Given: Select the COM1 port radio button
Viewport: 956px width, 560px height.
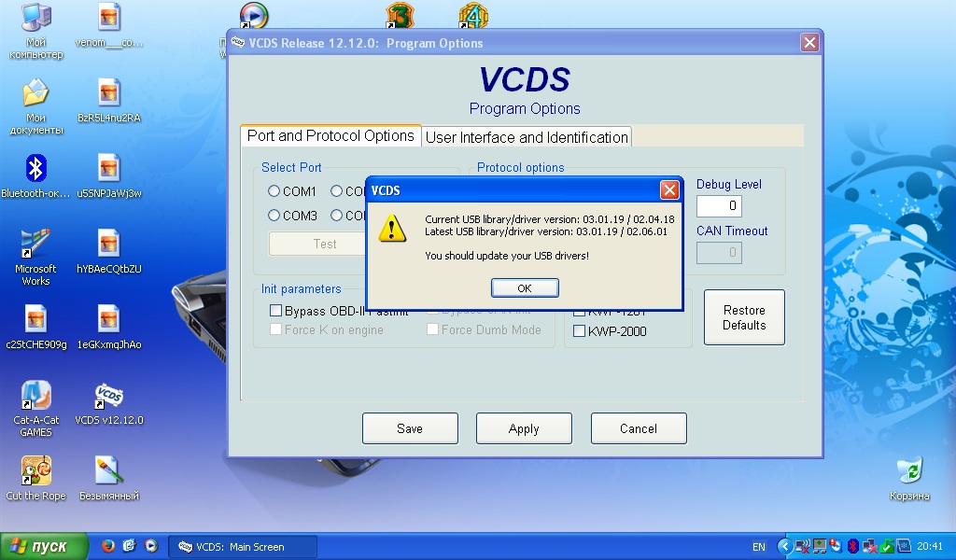Looking at the screenshot, I should point(274,191).
